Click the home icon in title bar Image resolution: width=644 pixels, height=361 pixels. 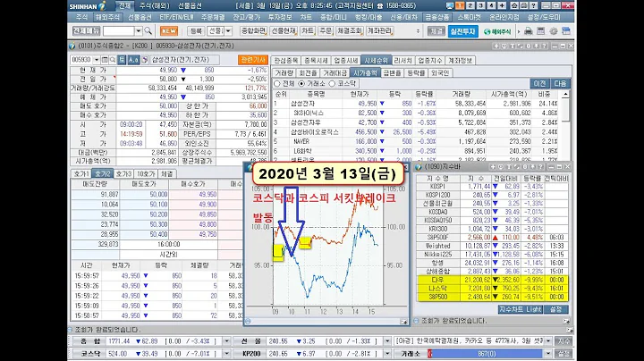[513, 5]
